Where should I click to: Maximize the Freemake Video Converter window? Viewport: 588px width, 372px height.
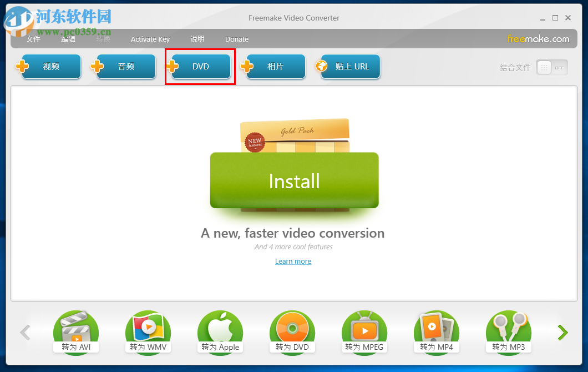click(x=555, y=18)
